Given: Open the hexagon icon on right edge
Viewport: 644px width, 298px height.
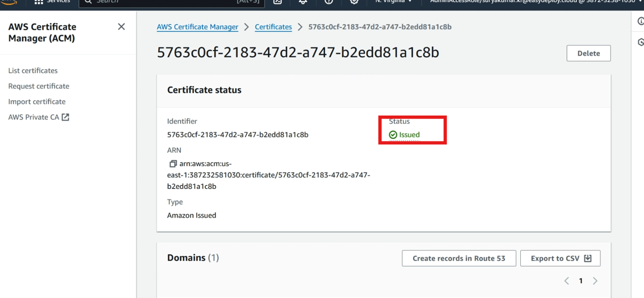Looking at the screenshot, I should pyautogui.click(x=640, y=42).
